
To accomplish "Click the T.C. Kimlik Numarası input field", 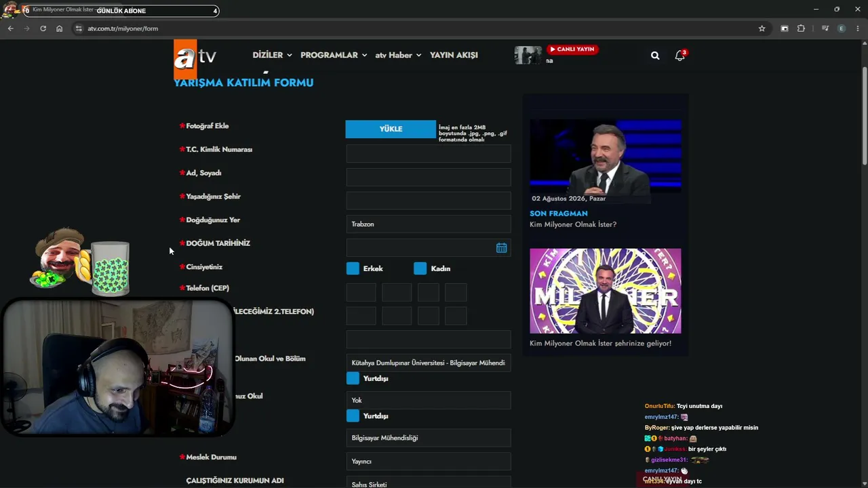I will coord(429,153).
